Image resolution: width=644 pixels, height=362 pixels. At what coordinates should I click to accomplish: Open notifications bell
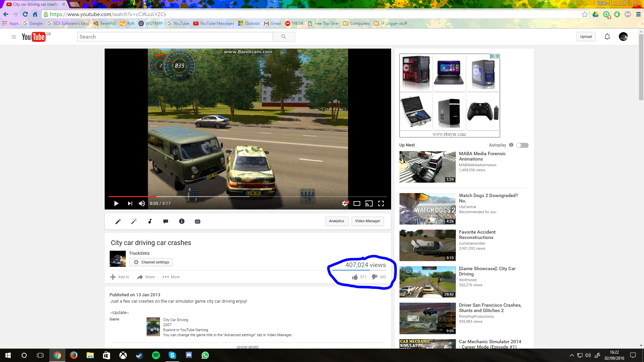click(607, 37)
